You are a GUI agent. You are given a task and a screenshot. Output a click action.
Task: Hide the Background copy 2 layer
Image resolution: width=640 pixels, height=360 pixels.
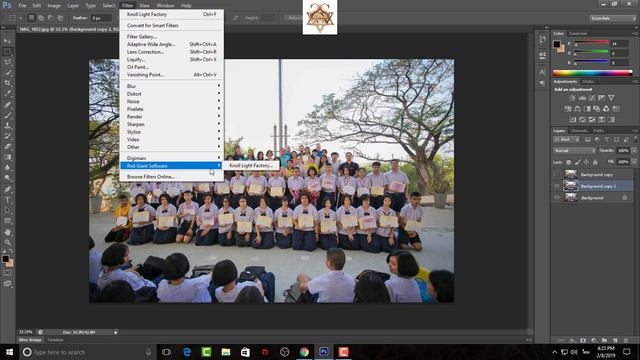(x=557, y=186)
